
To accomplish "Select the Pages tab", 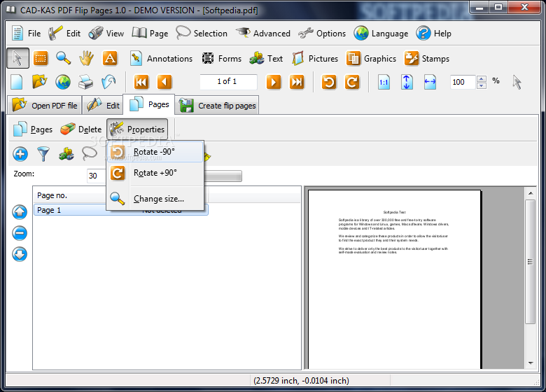I will [148, 104].
